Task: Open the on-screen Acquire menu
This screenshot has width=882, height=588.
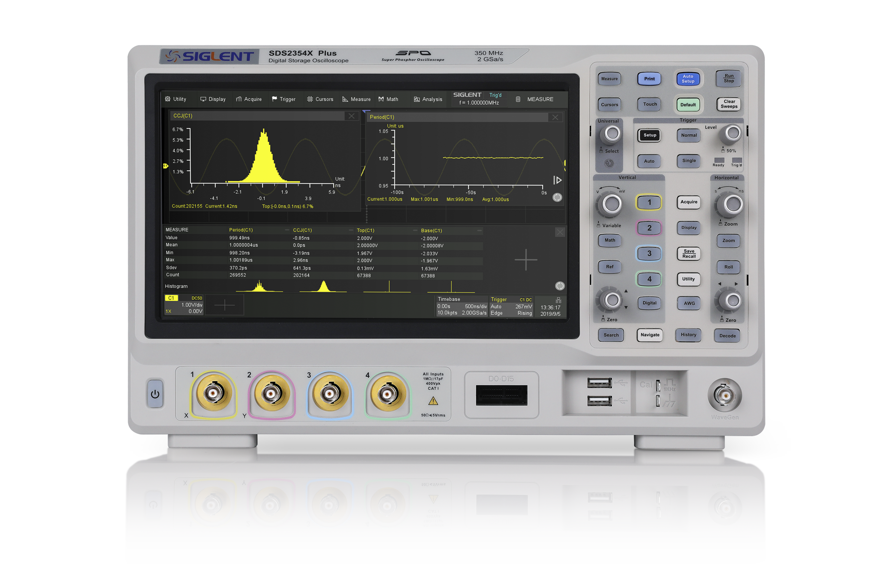Action: [x=249, y=99]
